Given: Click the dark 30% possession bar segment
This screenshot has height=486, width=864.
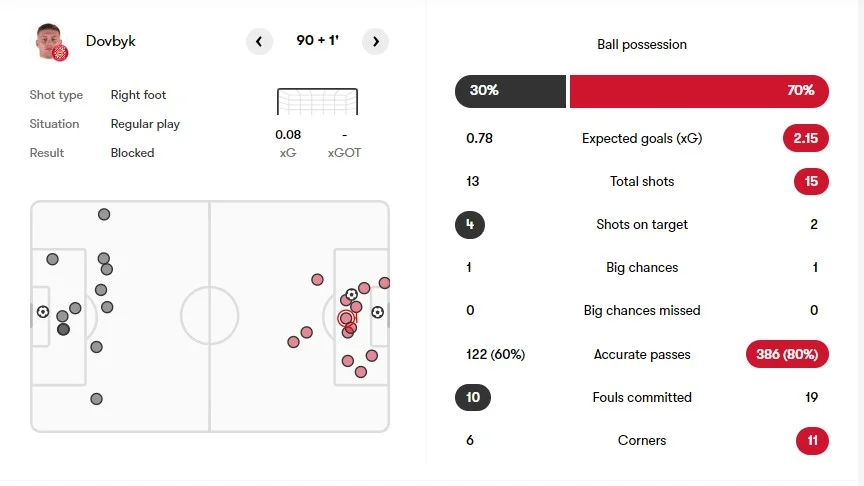Looking at the screenshot, I should (x=510, y=90).
